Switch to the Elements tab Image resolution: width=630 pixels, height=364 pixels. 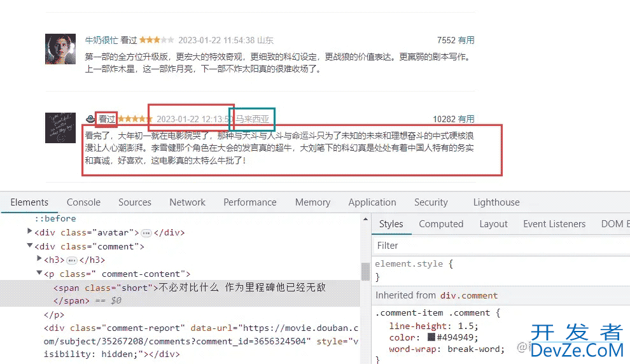pyautogui.click(x=29, y=202)
